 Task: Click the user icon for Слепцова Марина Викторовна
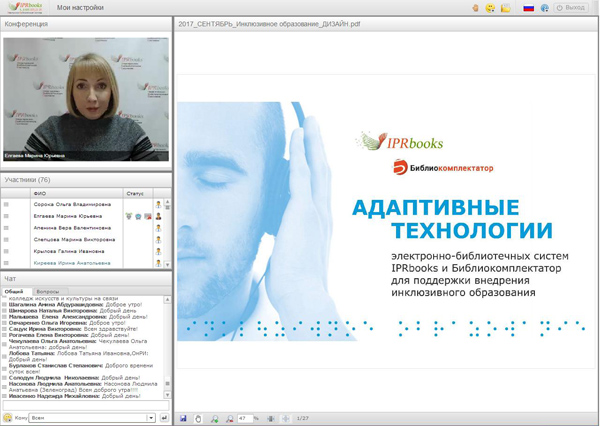(158, 240)
